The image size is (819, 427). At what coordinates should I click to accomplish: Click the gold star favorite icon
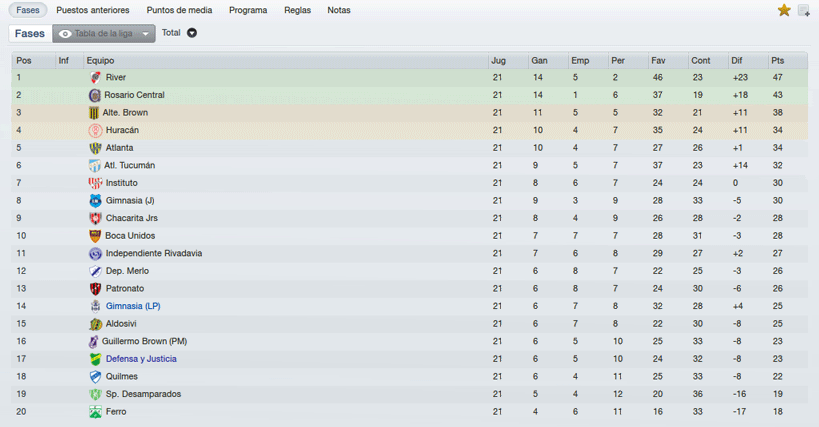coord(783,10)
